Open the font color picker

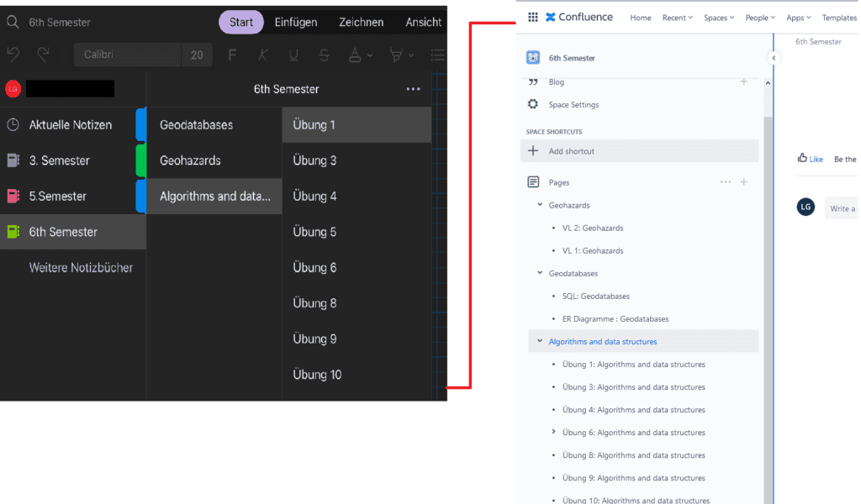pos(355,55)
